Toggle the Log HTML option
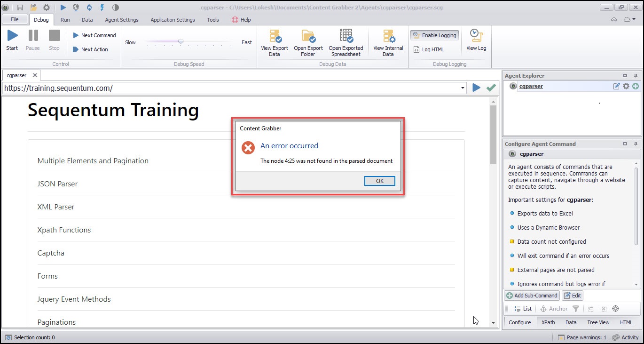The height and width of the screenshot is (344, 644). [428, 49]
